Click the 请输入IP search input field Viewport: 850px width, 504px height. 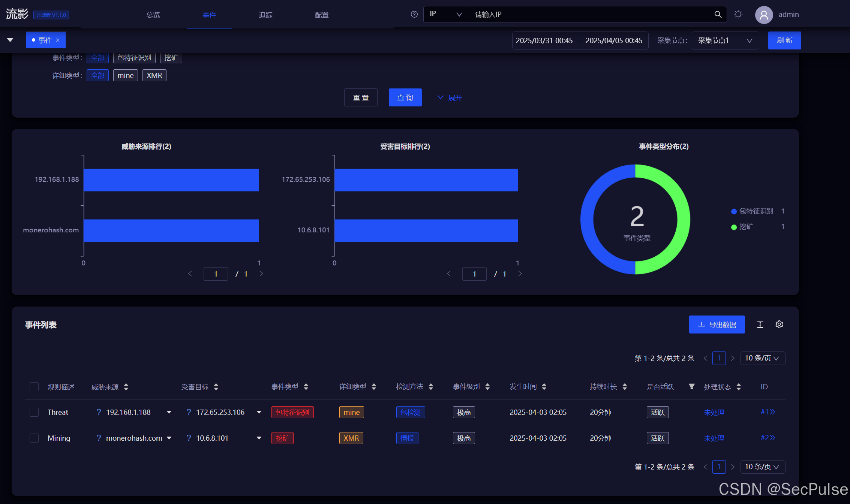click(589, 14)
